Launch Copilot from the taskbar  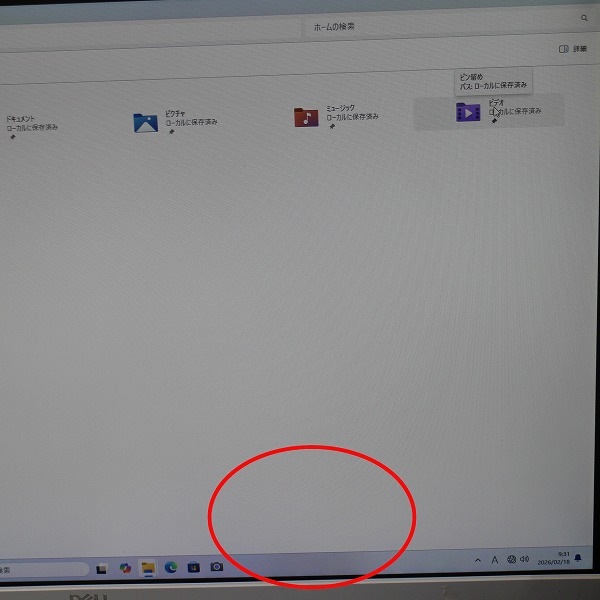(x=125, y=568)
